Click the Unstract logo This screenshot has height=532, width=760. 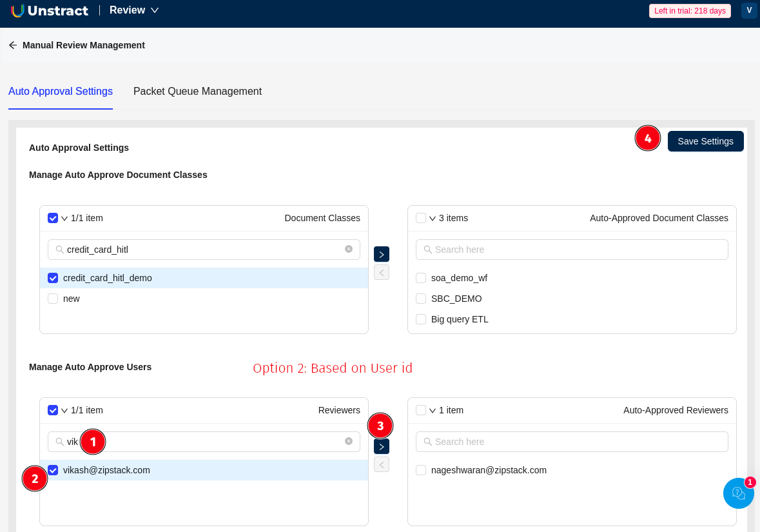click(x=50, y=10)
